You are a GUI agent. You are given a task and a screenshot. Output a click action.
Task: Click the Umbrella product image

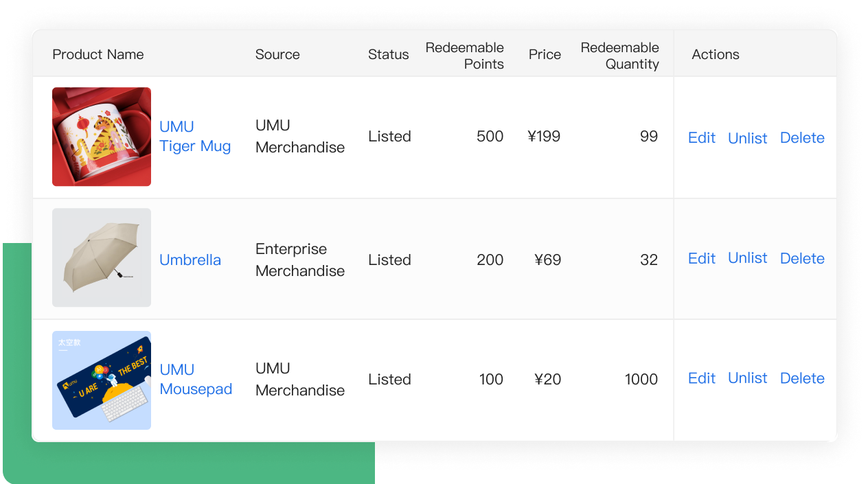pyautogui.click(x=102, y=257)
